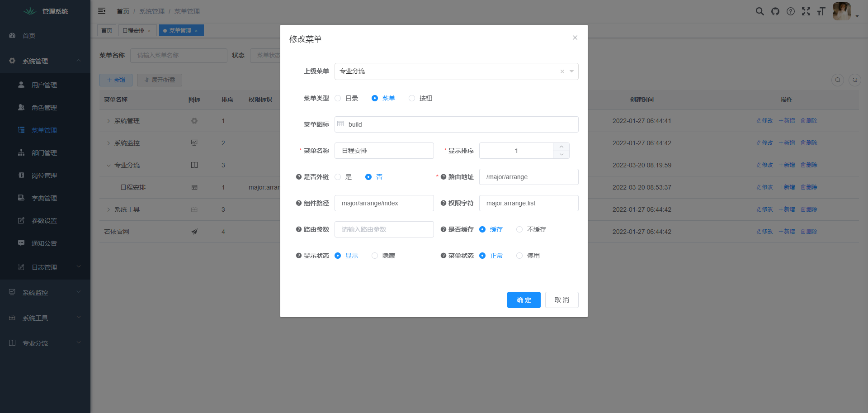Refresh the table with circle icon

[x=855, y=80]
